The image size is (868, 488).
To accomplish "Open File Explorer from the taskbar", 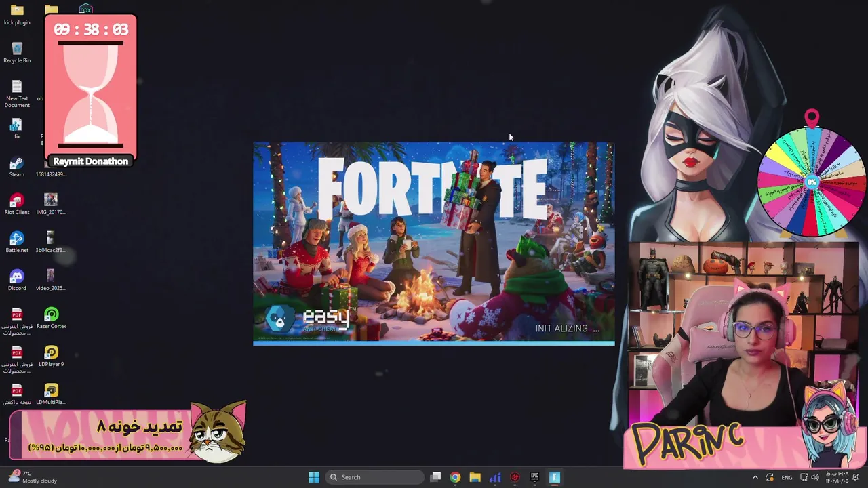I will 475,477.
